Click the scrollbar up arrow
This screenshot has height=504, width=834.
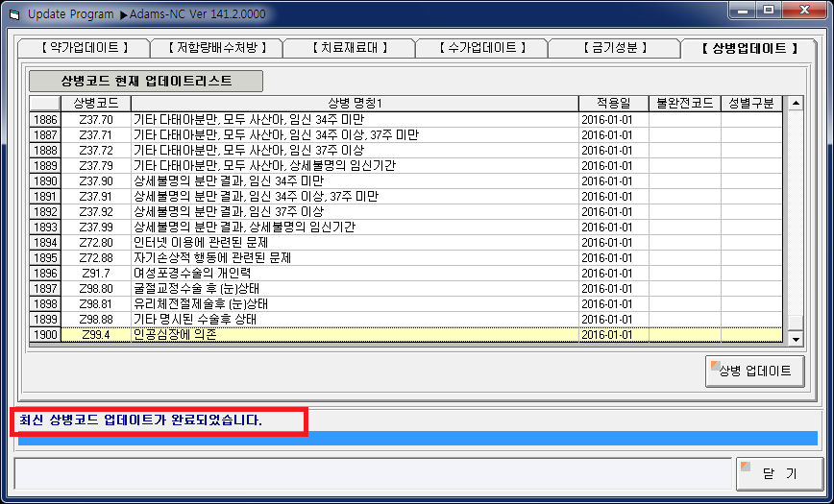796,103
